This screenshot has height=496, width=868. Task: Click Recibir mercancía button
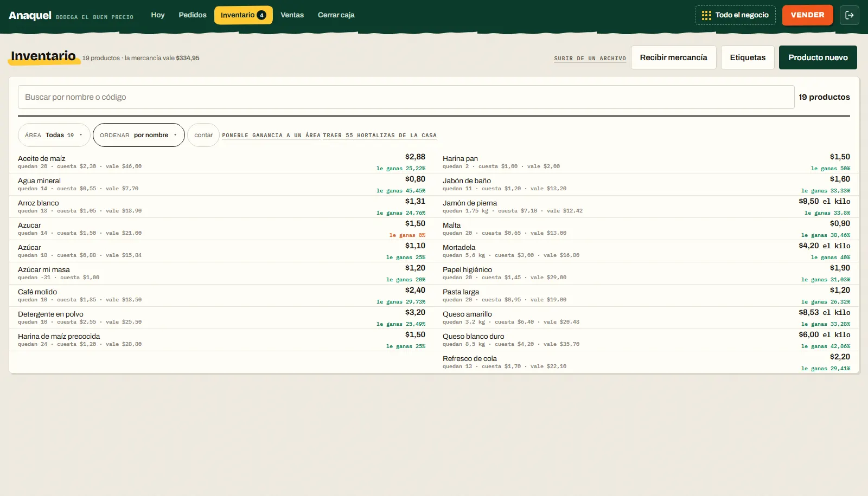673,57
